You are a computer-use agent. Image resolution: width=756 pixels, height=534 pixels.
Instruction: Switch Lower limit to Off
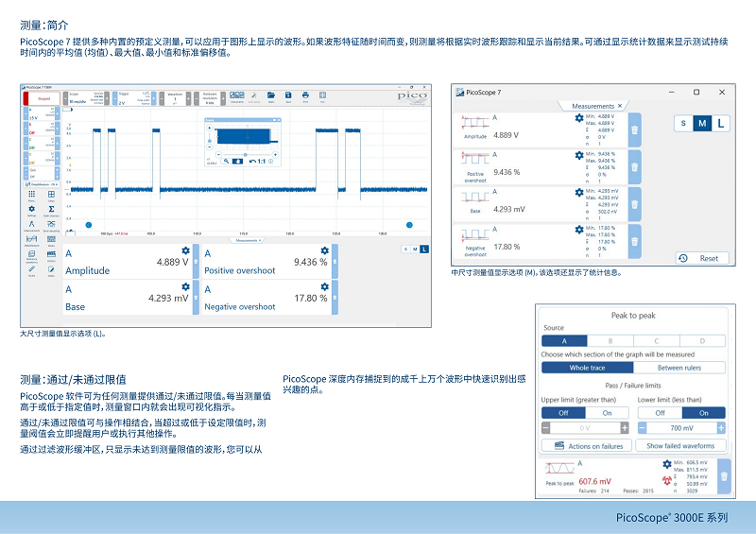click(x=660, y=413)
